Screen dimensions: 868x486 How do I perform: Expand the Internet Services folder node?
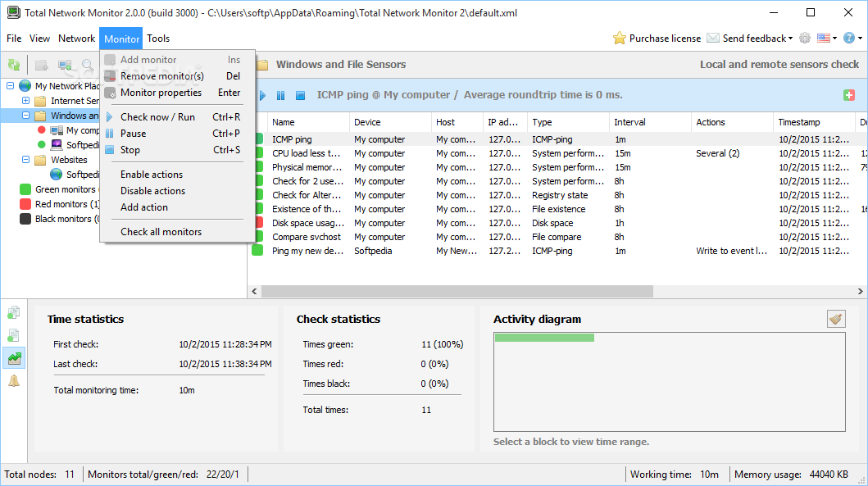(x=25, y=101)
